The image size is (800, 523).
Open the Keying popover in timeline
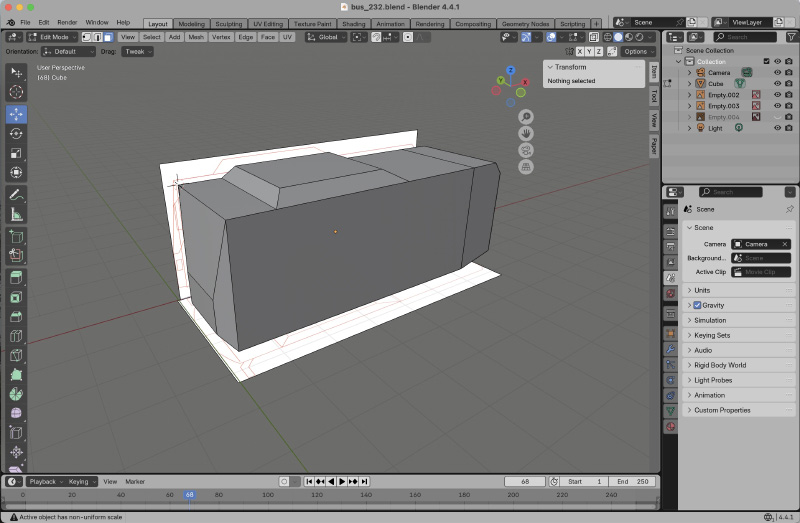click(x=78, y=481)
